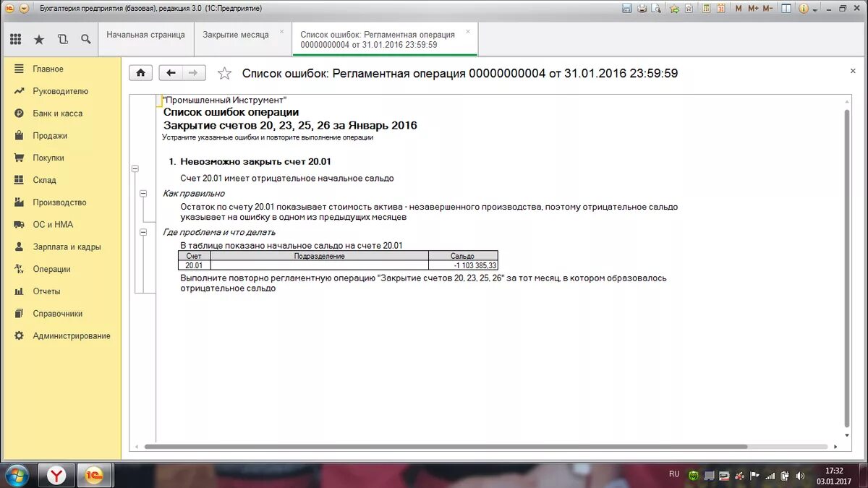The image size is (868, 488).
Task: Click the volume speaker tray icon
Action: point(800,476)
